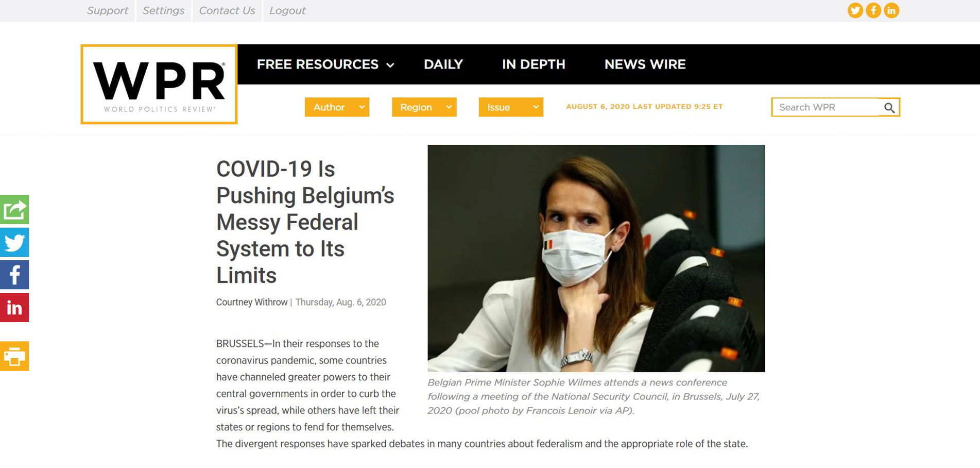Open the In Depth section

coord(534,64)
